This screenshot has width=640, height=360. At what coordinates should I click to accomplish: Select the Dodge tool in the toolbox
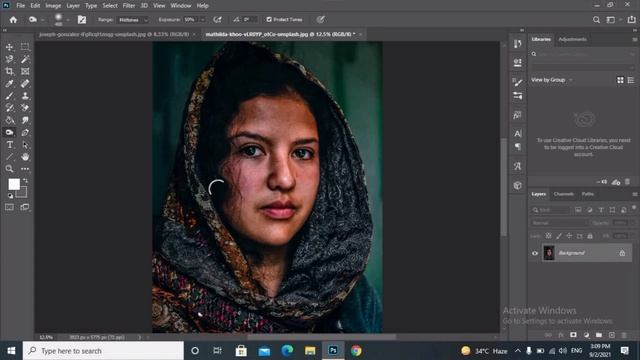pyautogui.click(x=9, y=132)
